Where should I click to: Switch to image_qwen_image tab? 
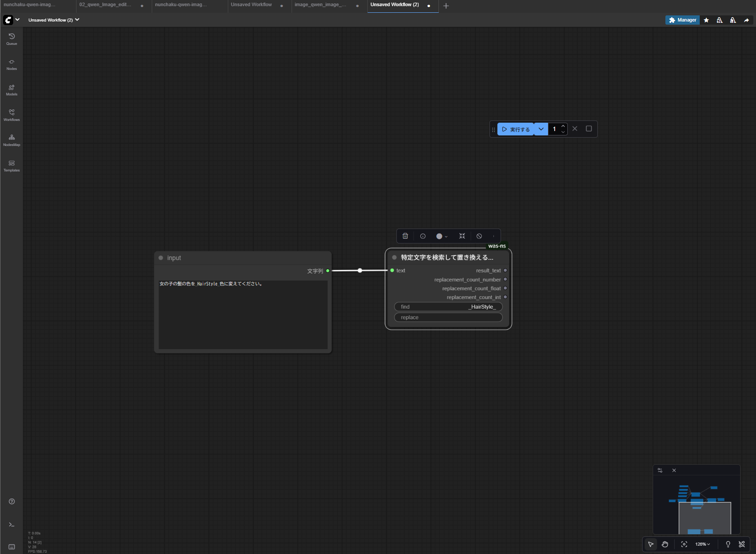[321, 5]
